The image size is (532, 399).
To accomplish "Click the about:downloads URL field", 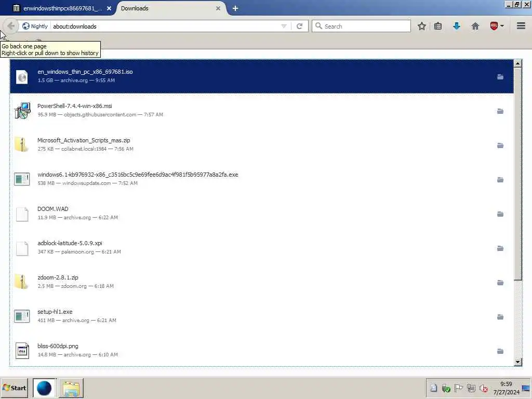I will (x=166, y=26).
